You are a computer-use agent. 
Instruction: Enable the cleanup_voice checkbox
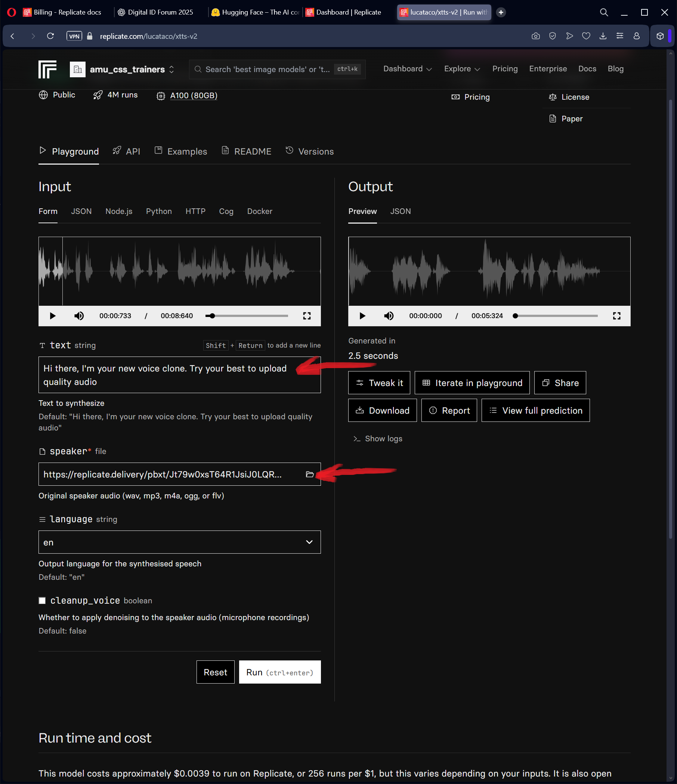[x=43, y=600]
